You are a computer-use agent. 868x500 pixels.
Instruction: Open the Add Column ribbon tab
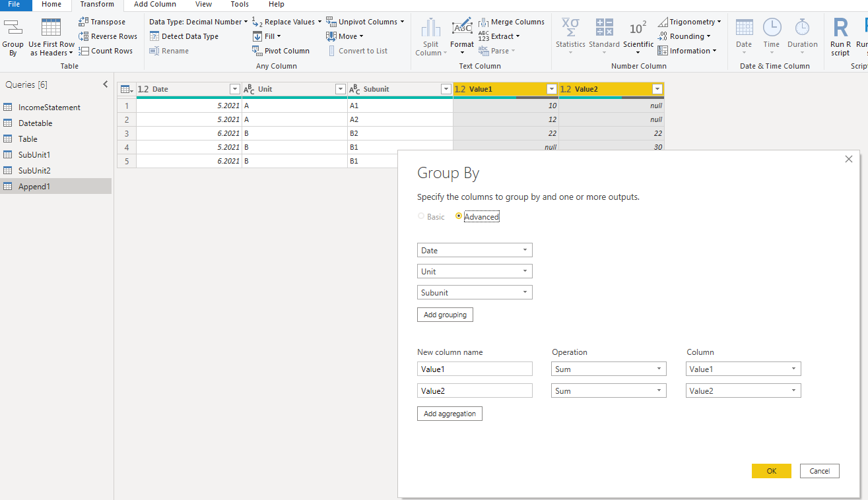pos(155,5)
